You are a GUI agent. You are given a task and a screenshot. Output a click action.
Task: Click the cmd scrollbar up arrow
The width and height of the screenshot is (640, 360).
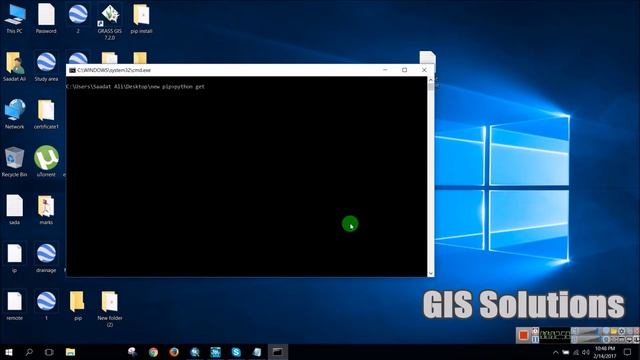(431, 80)
